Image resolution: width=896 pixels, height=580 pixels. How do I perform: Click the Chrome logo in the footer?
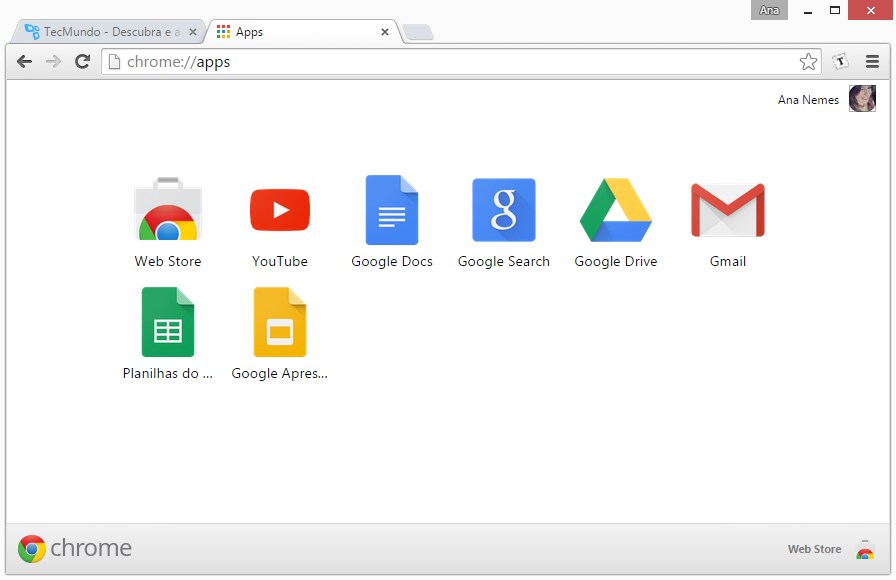click(74, 549)
